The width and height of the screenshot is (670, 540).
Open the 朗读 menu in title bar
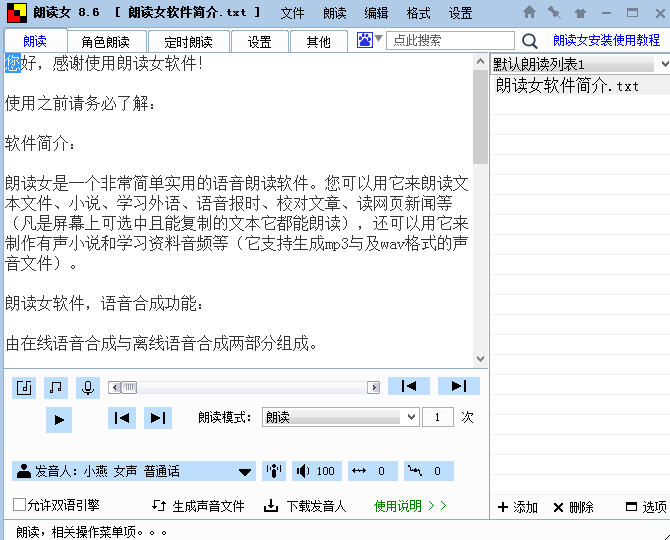tap(335, 13)
